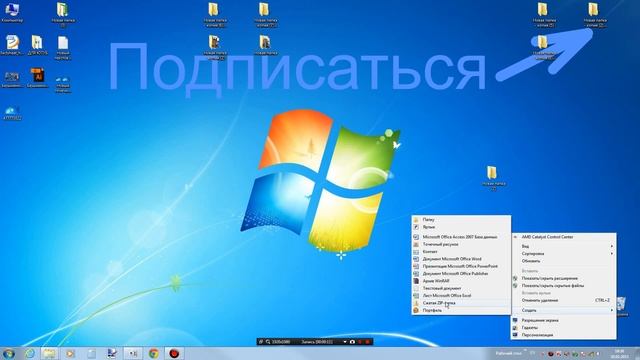The width and height of the screenshot is (640, 360).
Task: Select the lone folder beside the Windows logo
Action: point(493,178)
